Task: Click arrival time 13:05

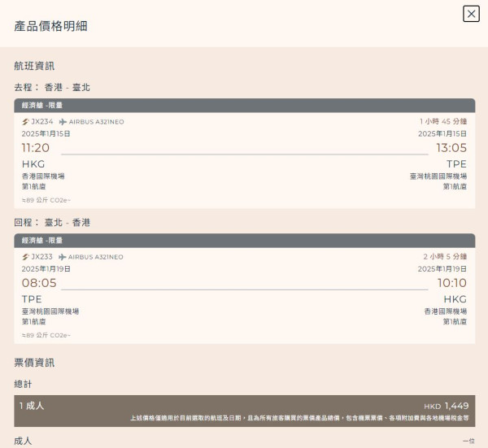Action: pos(451,148)
